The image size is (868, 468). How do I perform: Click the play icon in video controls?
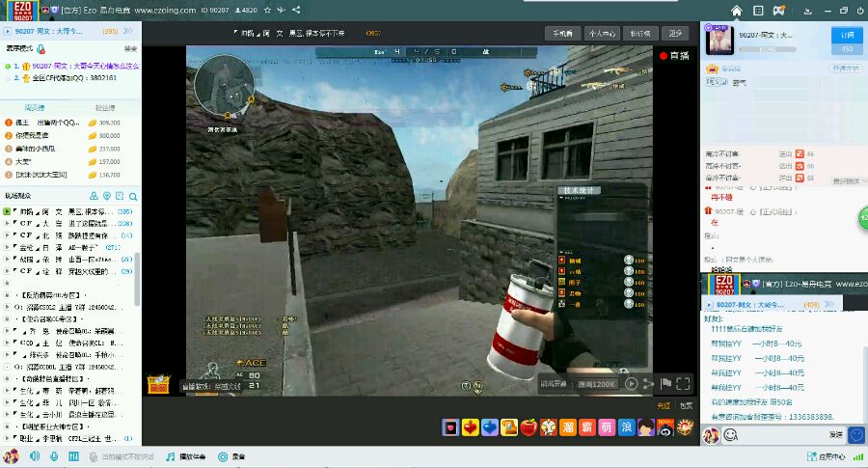click(631, 383)
